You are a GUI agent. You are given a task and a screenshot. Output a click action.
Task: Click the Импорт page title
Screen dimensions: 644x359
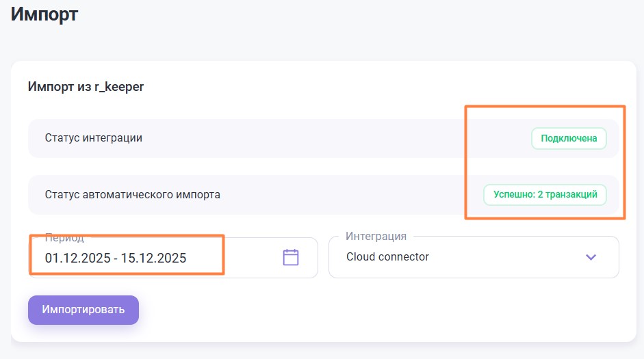[x=44, y=14]
